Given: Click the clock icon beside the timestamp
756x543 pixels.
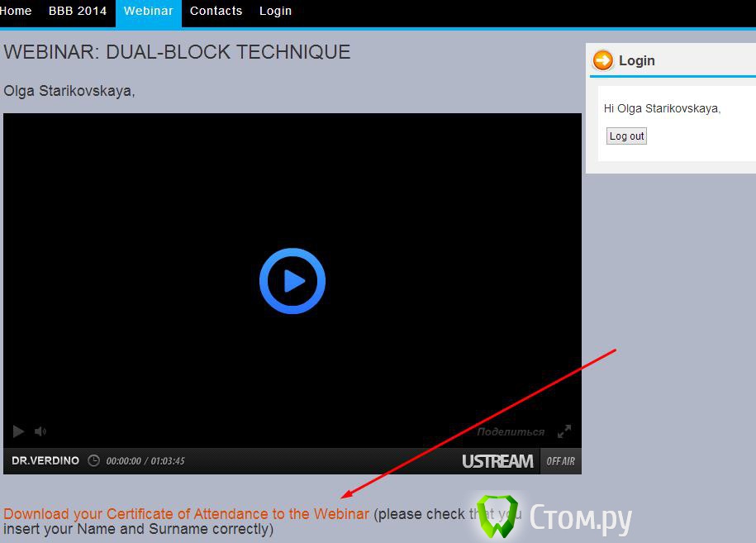Looking at the screenshot, I should (93, 461).
